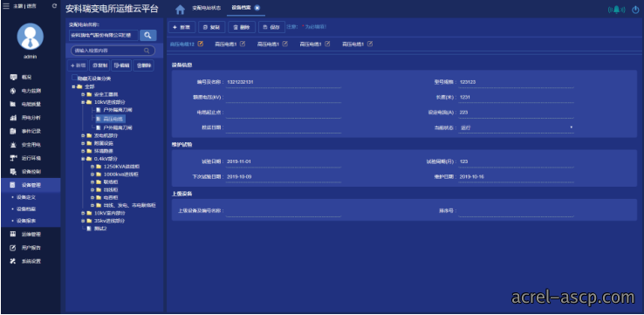Open the home icon in the top bar
The height and width of the screenshot is (315, 644).
coord(180,10)
